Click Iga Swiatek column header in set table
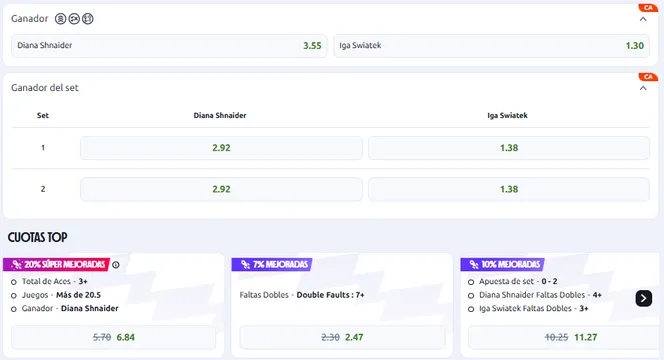This screenshot has height=360, width=664. click(x=507, y=115)
